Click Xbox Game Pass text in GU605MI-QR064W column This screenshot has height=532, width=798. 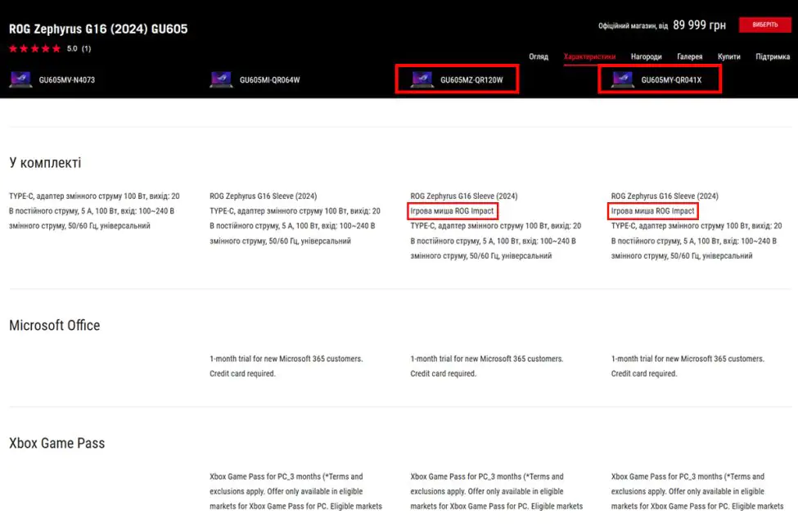[295, 491]
